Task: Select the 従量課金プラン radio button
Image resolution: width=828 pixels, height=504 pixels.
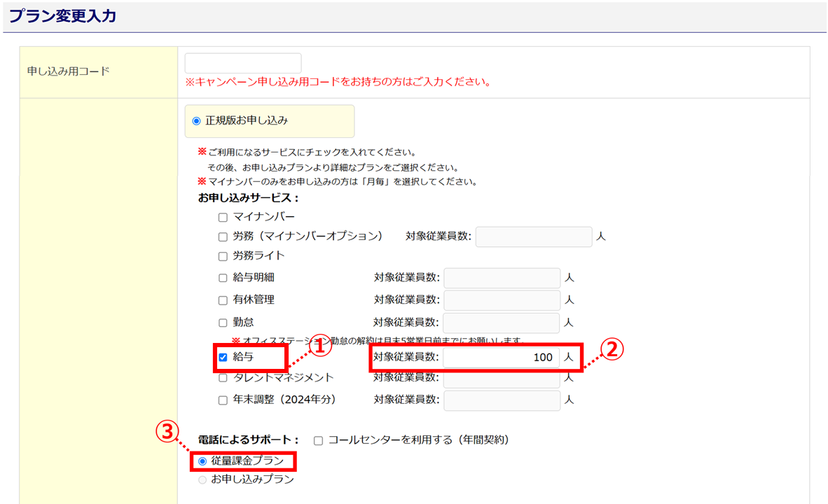Action: point(202,461)
